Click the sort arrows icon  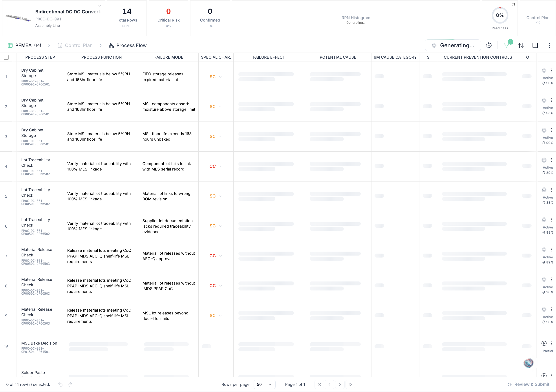point(521,45)
